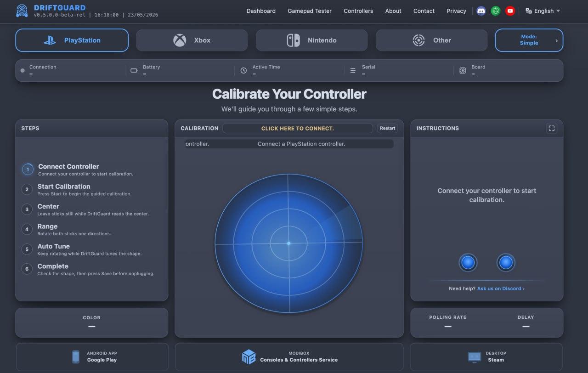
Task: Open the Google Play Android App card
Action: coord(92,357)
